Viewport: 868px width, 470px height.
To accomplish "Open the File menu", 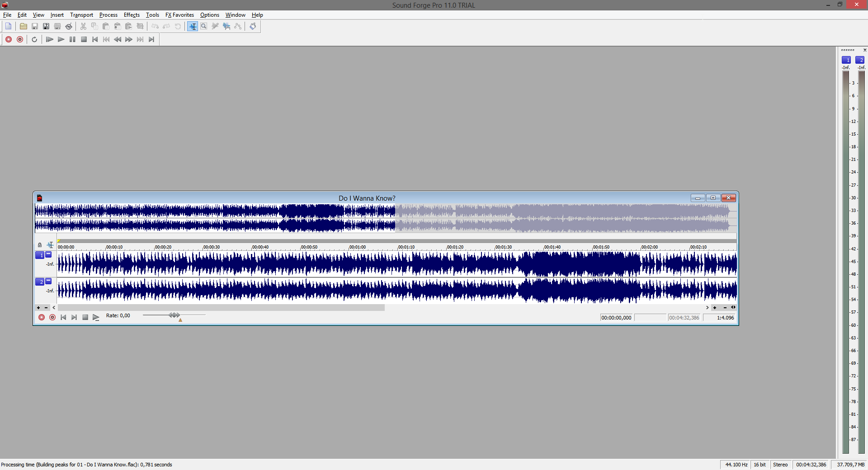I will (x=7, y=15).
